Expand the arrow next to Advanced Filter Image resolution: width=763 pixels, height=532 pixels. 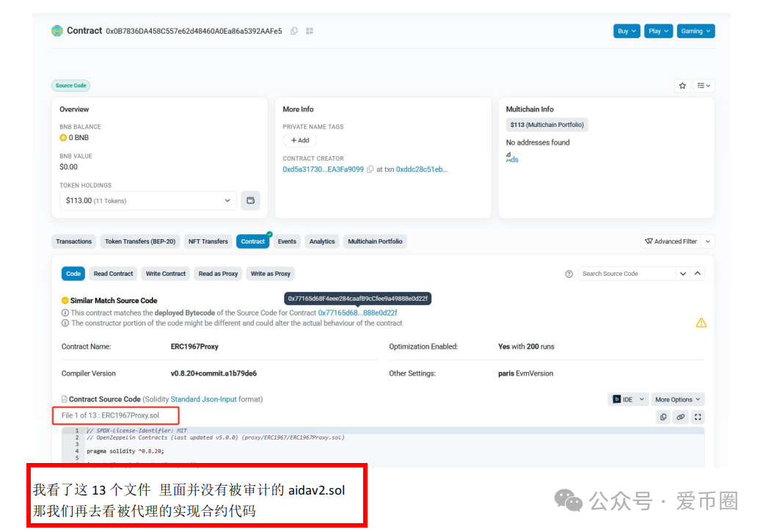[708, 241]
